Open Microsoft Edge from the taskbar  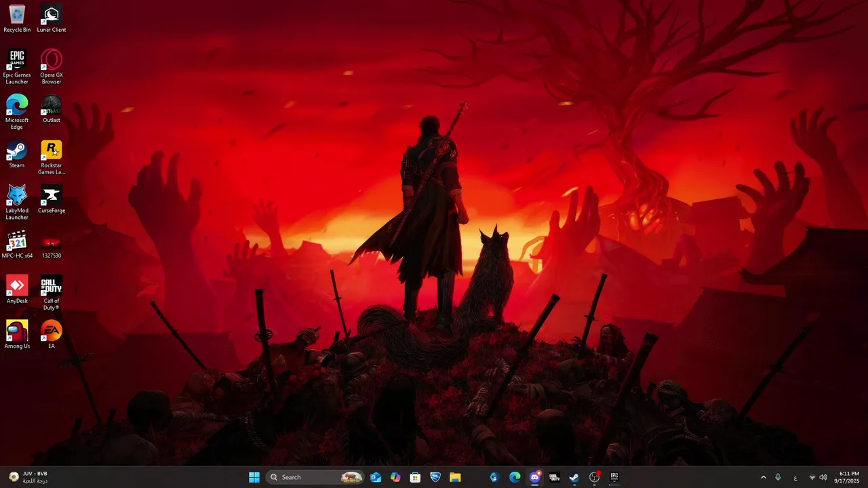(x=515, y=477)
